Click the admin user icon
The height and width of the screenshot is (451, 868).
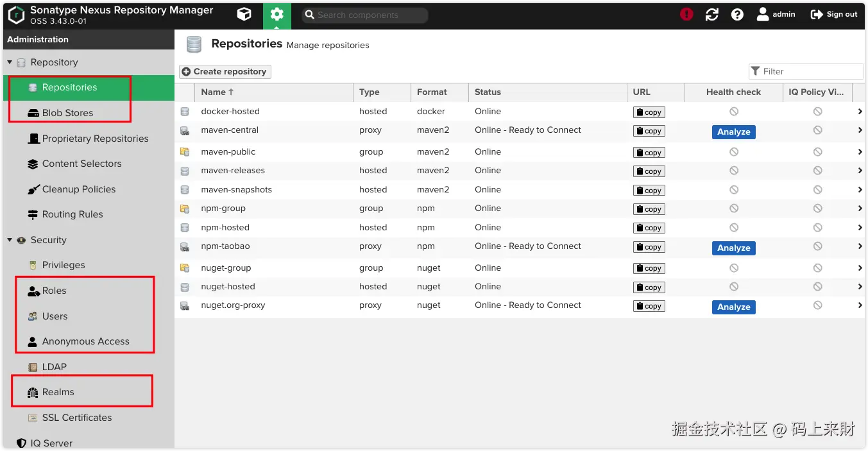[763, 14]
